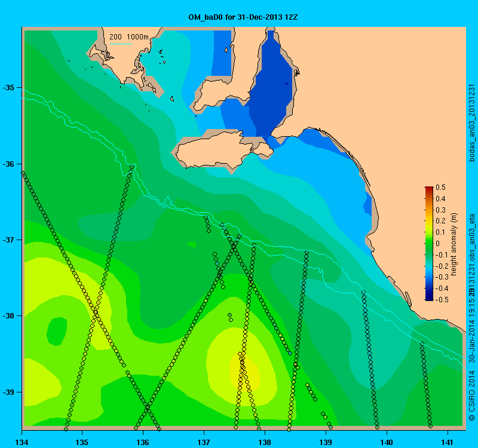Click the longitude axis label "139"
This screenshot has height=448, width=478.
tap(326, 442)
